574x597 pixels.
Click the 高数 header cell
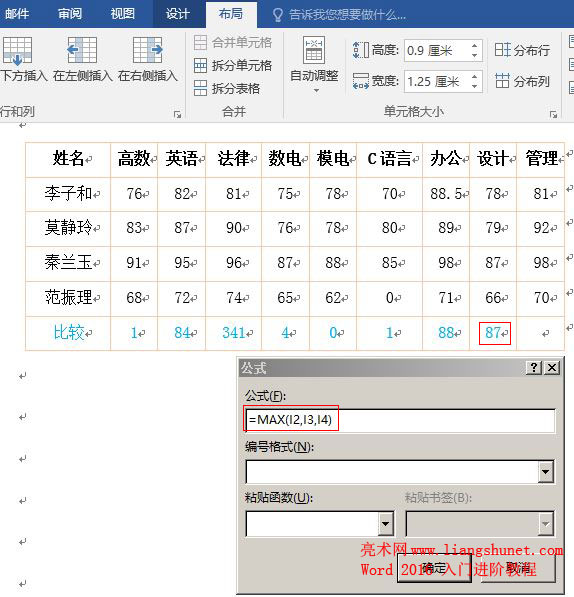point(134,159)
